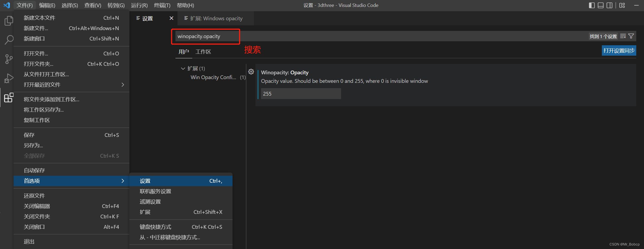Open the 查看(V) menu
Image resolution: width=644 pixels, height=249 pixels.
pos(93,5)
